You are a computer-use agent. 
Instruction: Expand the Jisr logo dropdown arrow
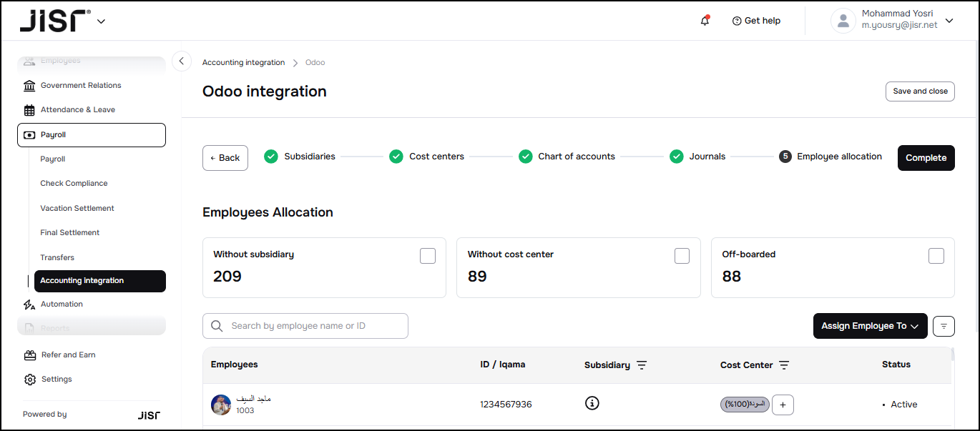point(101,21)
